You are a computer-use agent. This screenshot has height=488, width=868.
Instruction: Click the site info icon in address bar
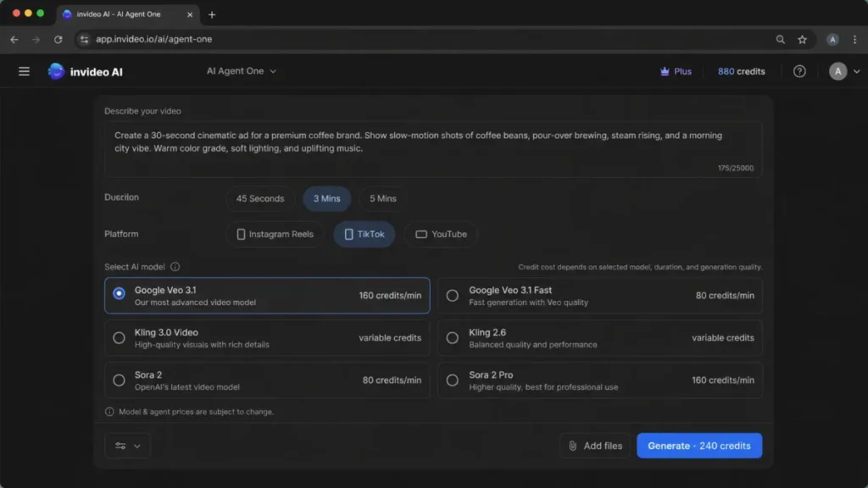pos(84,39)
